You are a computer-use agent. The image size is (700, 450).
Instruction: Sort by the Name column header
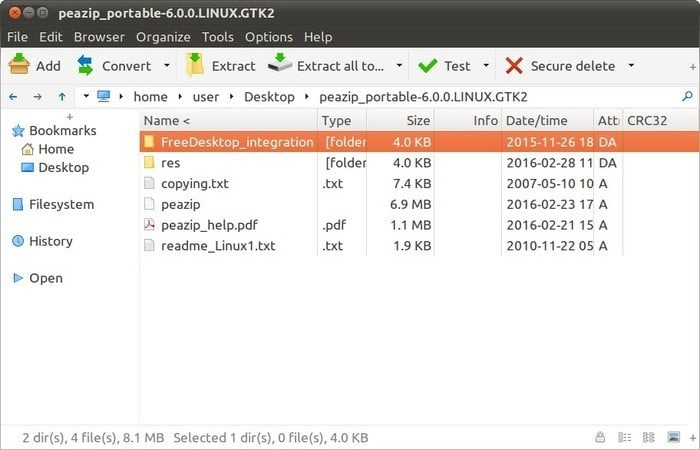tap(229, 121)
